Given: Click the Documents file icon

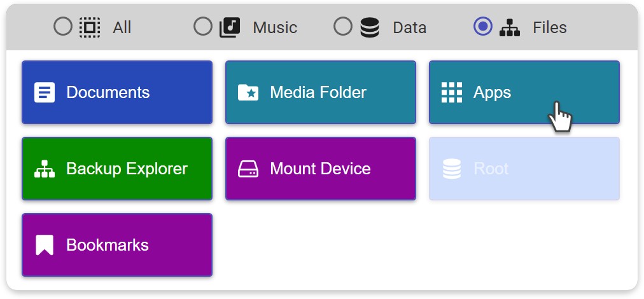Looking at the screenshot, I should coord(45,92).
